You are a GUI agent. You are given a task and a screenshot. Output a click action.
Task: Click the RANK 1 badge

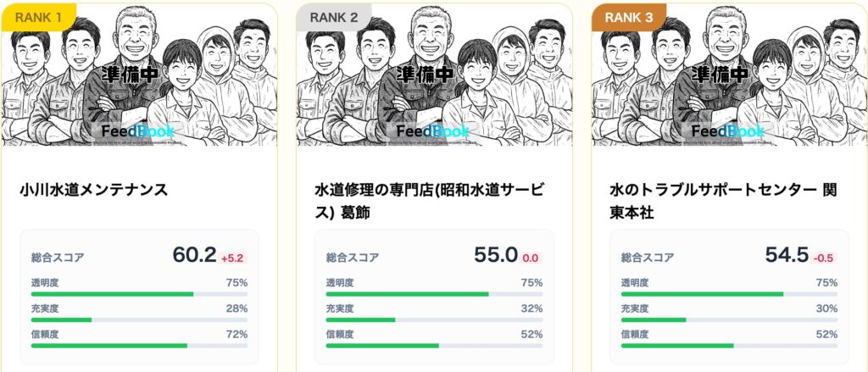coord(38,15)
